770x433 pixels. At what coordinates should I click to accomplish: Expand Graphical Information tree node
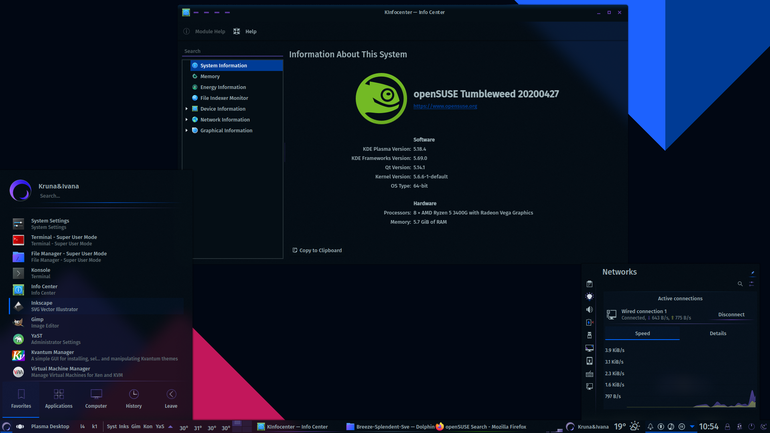187,131
